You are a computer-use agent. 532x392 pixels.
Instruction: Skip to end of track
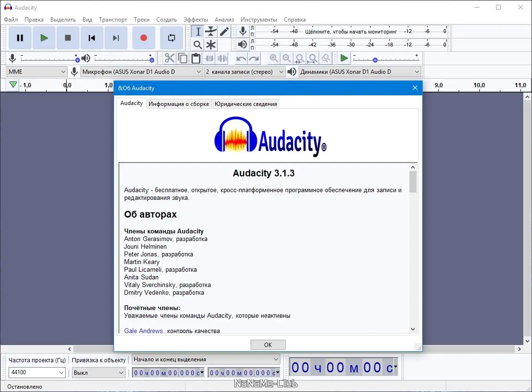116,38
